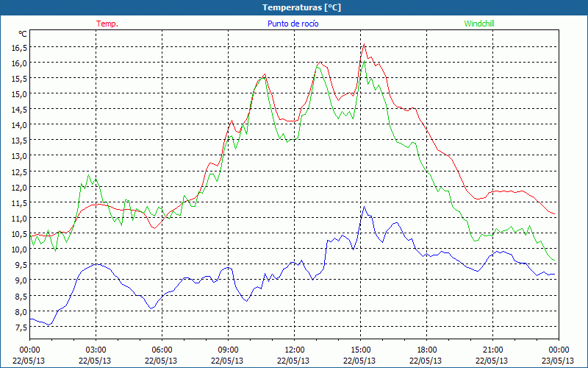
Task: Click the 11,0 y-axis value
Action: pyautogui.click(x=19, y=218)
